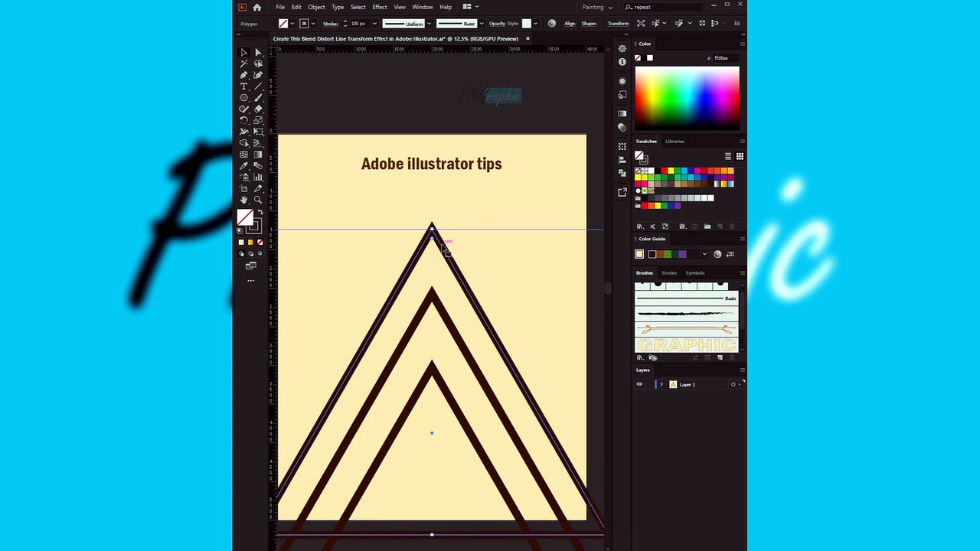
Task: Select the Selection tool arrow
Action: (x=243, y=53)
